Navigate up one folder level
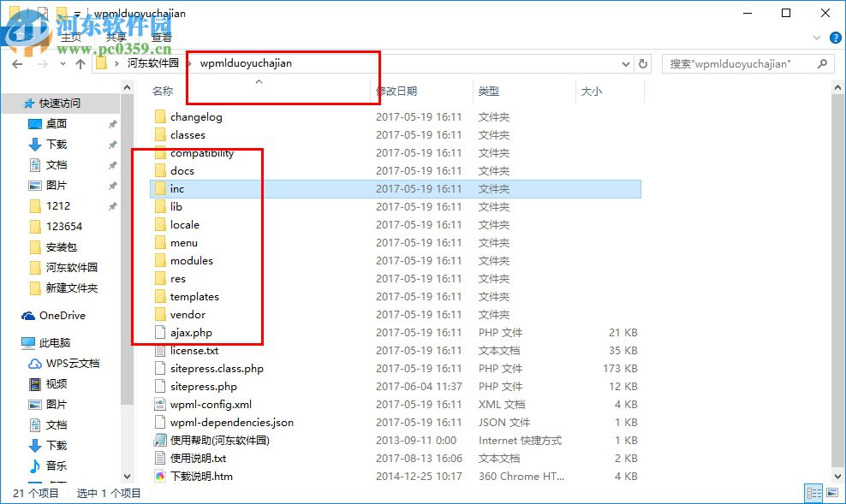846x504 pixels. 80,63
